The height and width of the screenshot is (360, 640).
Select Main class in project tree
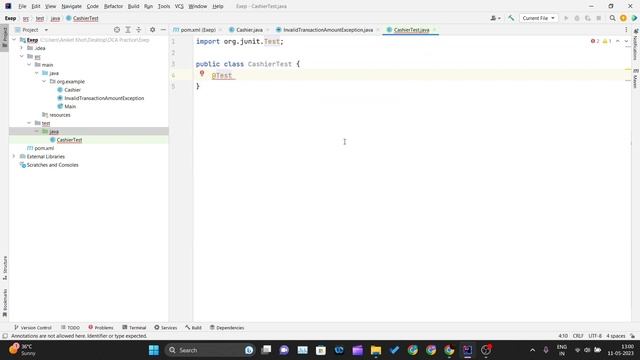70,107
